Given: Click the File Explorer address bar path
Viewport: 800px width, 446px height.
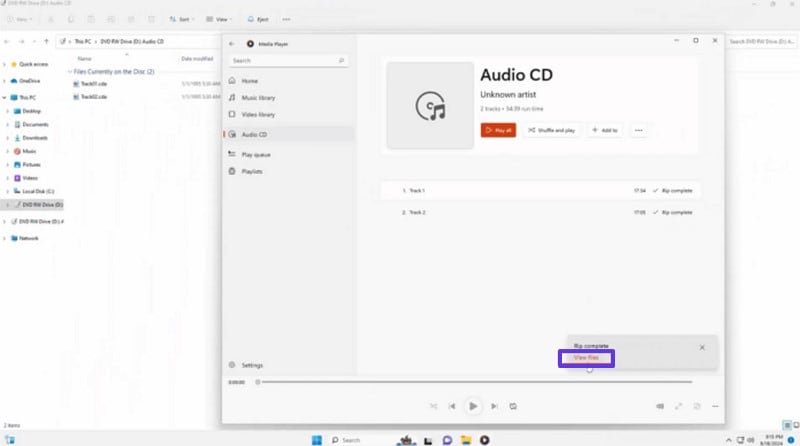Looking at the screenshot, I should [x=138, y=41].
